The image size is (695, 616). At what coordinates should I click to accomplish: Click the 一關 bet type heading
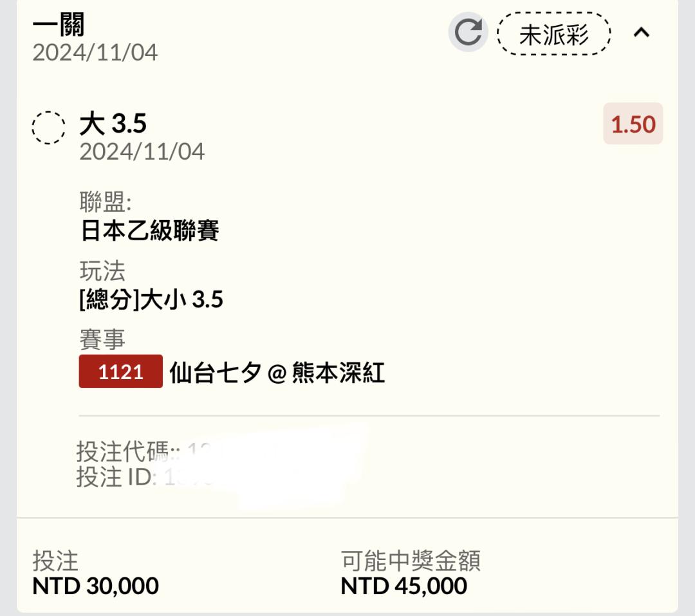pyautogui.click(x=58, y=24)
